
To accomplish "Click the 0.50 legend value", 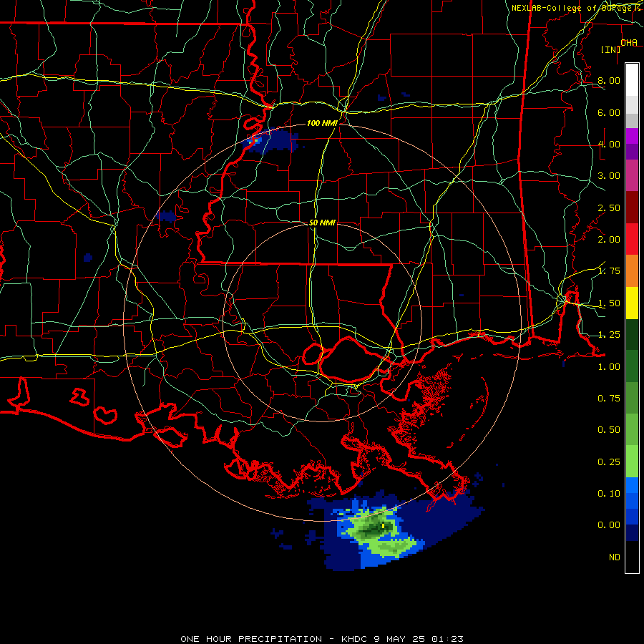I will click(x=609, y=430).
